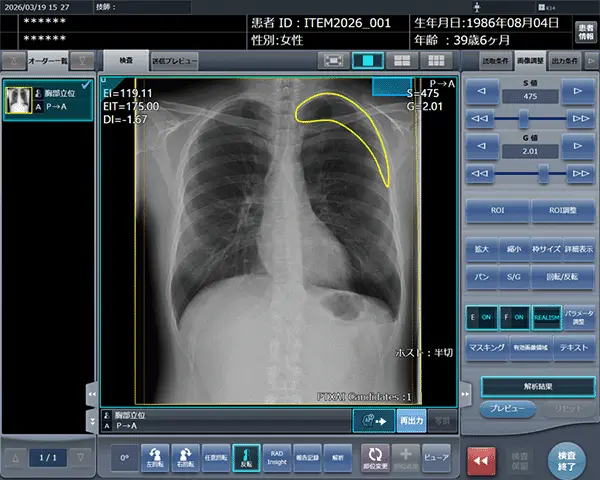Viewport: 600px width, 480px height.
Task: Select the single-image layout view icon
Action: tap(370, 61)
